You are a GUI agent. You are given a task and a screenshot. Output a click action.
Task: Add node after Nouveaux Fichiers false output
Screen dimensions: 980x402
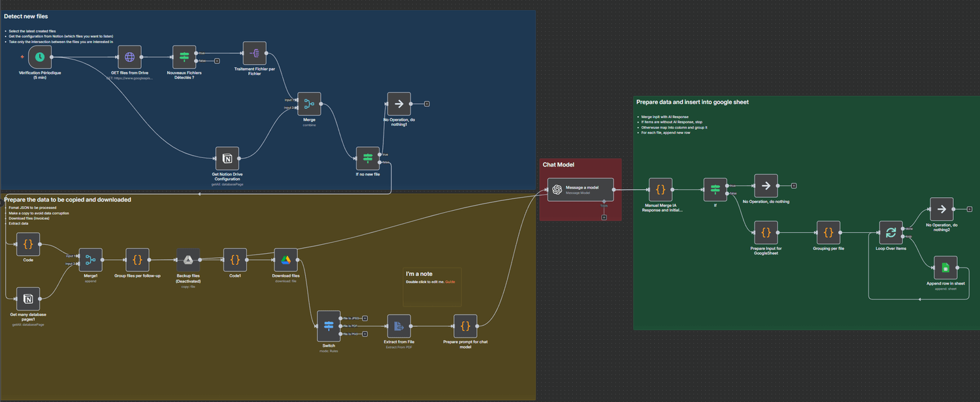(x=217, y=61)
